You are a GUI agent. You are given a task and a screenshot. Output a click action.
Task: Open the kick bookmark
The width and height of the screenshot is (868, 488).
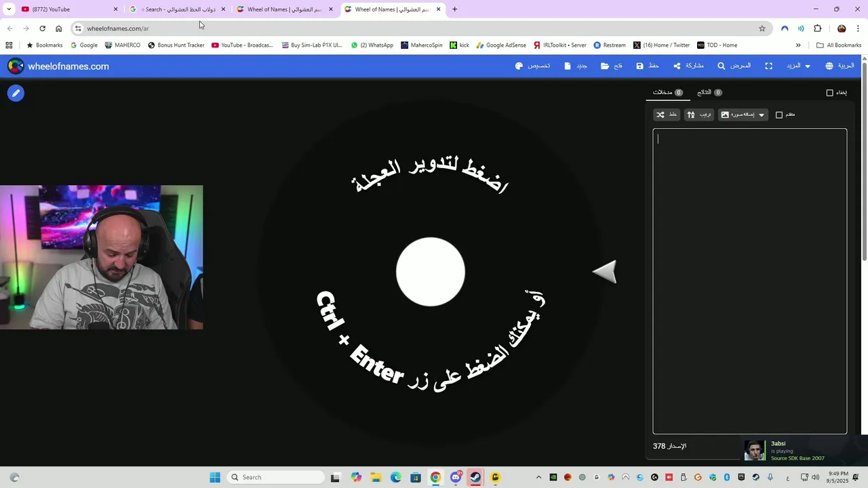click(x=459, y=45)
